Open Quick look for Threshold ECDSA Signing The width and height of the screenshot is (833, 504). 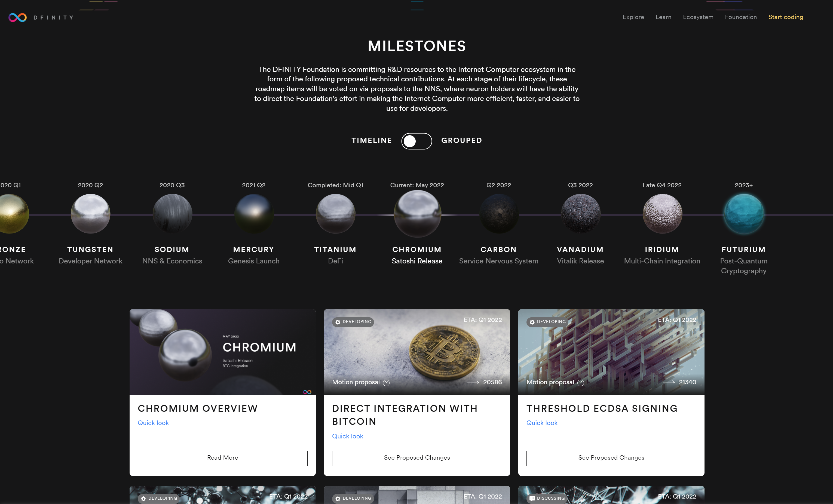[542, 423]
